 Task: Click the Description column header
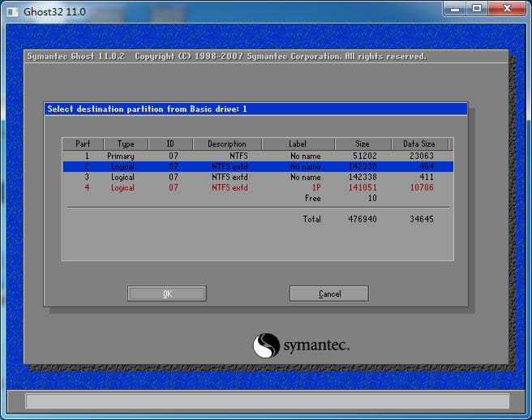227,144
